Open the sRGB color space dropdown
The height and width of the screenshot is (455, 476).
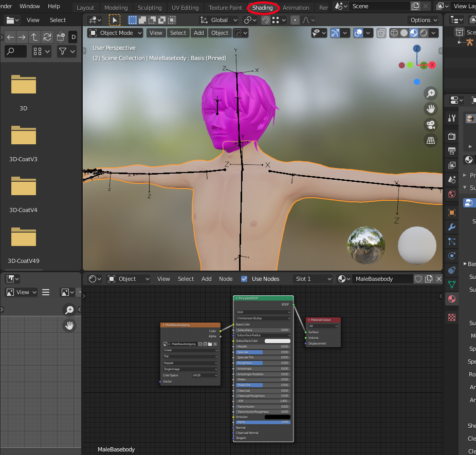(x=205, y=375)
